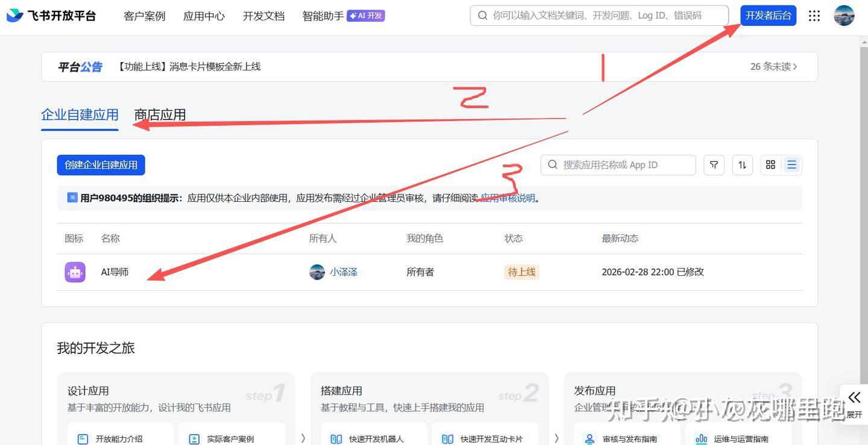Switch to list view of apps
Image resolution: width=868 pixels, height=445 pixels.
pos(792,165)
